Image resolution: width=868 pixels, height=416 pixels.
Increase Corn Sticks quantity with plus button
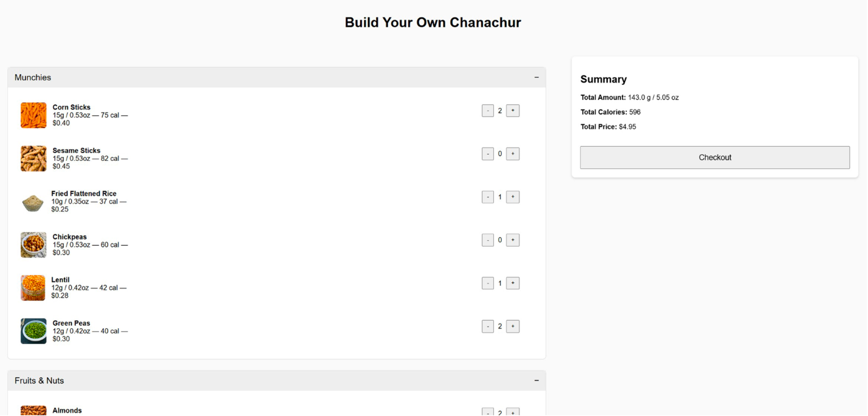(512, 111)
